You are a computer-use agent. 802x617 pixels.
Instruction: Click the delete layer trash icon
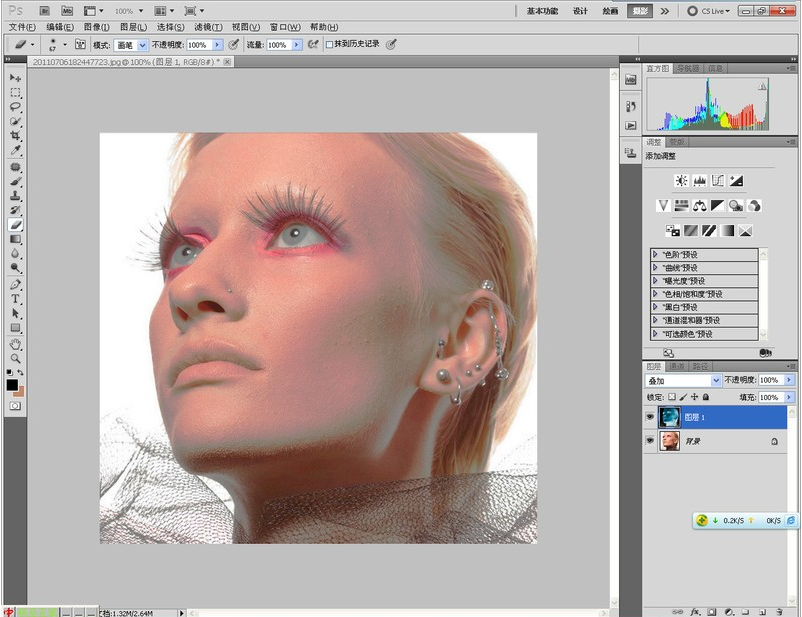point(777,610)
